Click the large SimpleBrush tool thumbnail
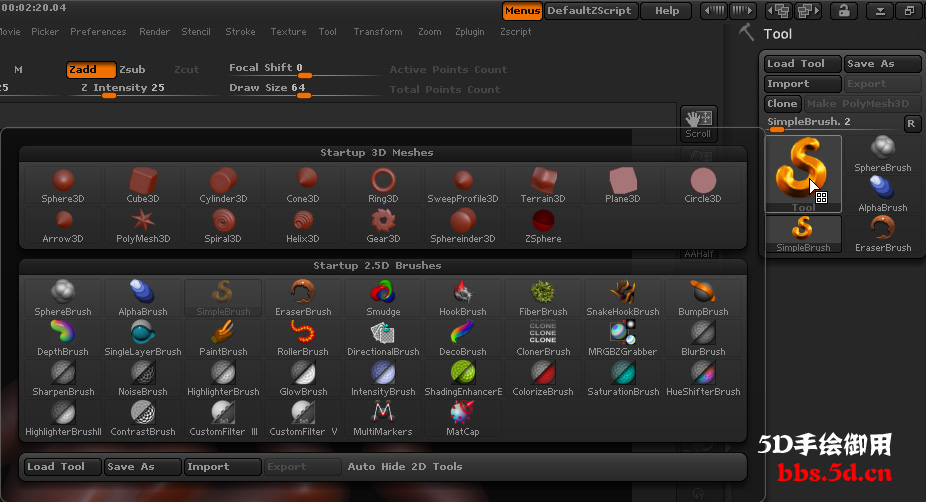 (x=803, y=174)
